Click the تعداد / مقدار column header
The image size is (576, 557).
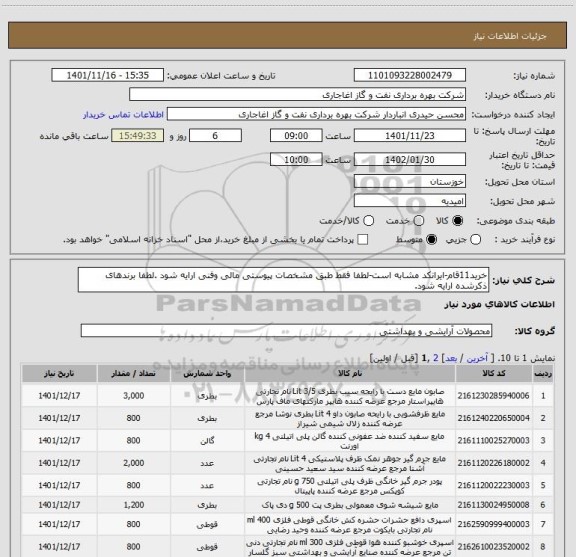(x=133, y=374)
